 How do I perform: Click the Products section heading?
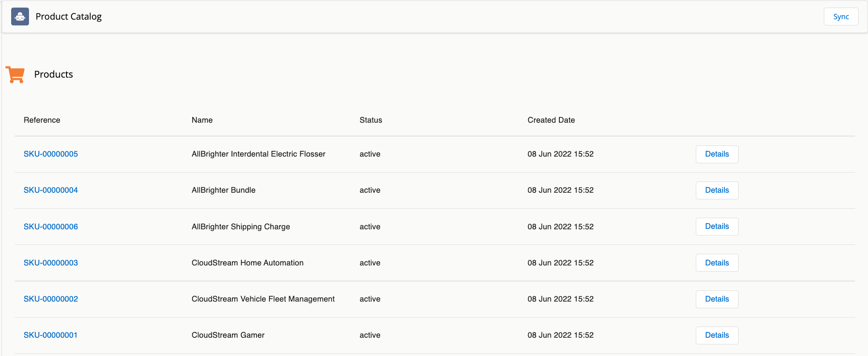[54, 75]
